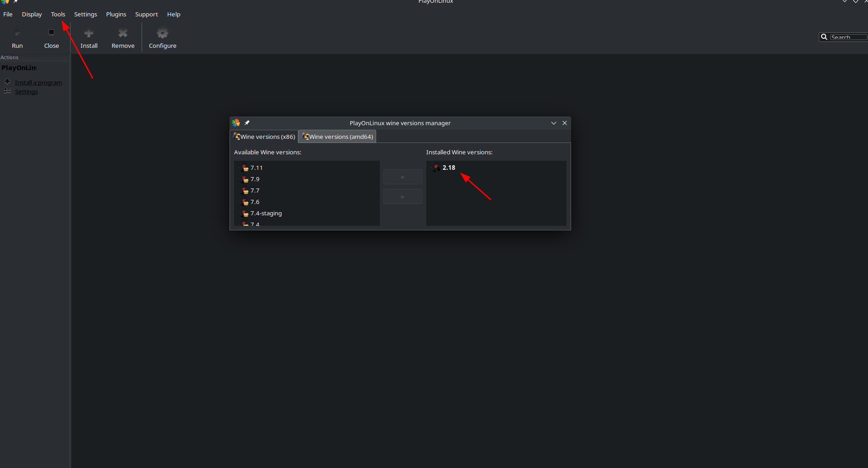The image size is (868, 468).
Task: Switch to Wine versions (amd64) tab
Action: pos(337,137)
